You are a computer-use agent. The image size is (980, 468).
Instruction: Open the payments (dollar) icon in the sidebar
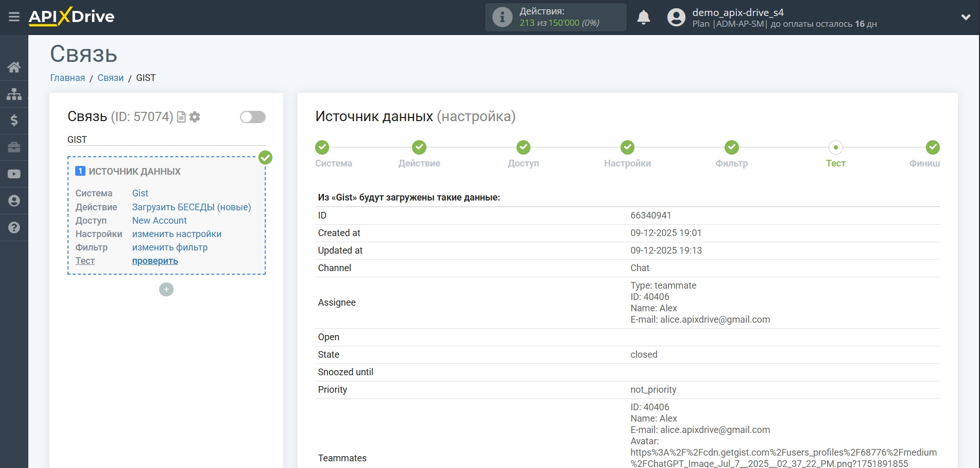pos(14,121)
